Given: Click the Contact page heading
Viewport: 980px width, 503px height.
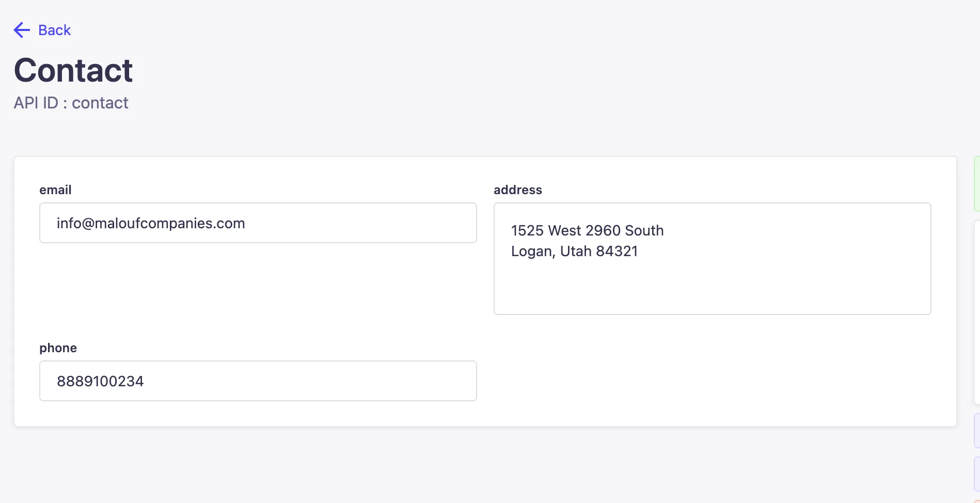Looking at the screenshot, I should [x=73, y=70].
